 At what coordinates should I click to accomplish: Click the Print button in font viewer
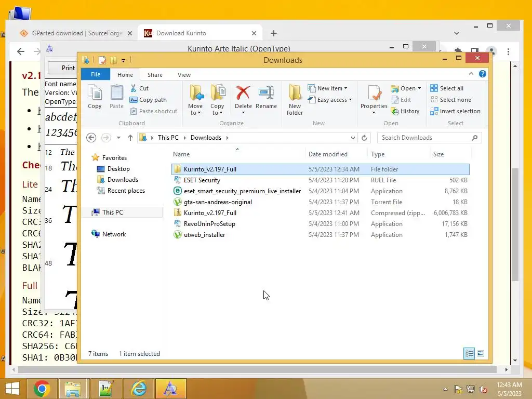point(63,68)
